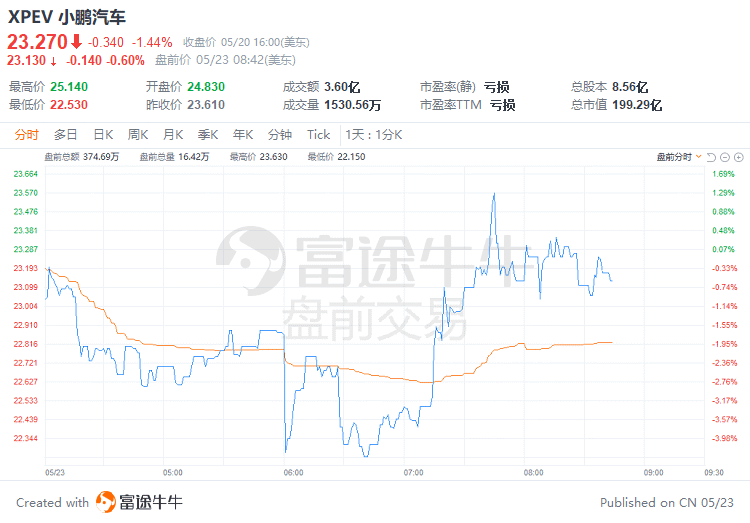Click pre-market 最低价 22.150 label
The height and width of the screenshot is (523, 750).
coord(336,157)
